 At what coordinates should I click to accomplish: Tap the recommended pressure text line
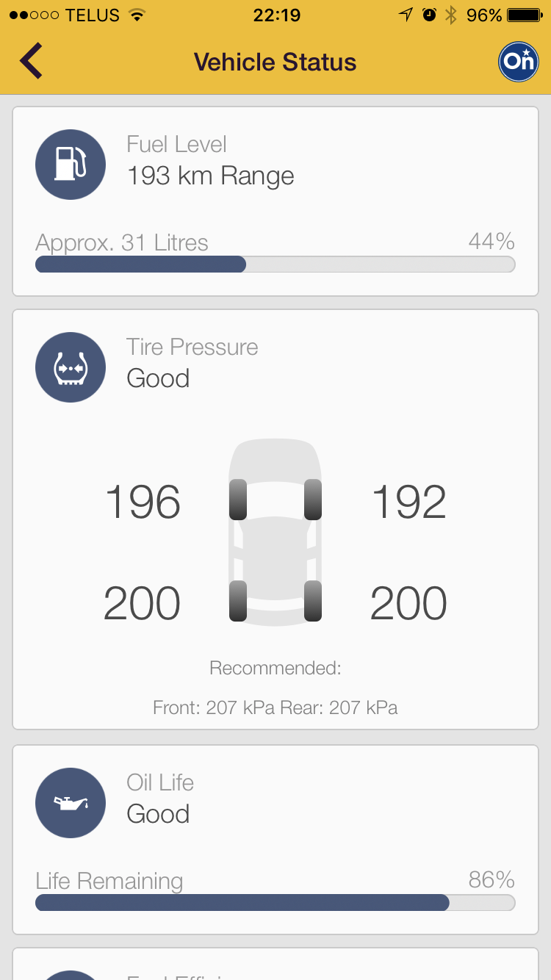[275, 707]
